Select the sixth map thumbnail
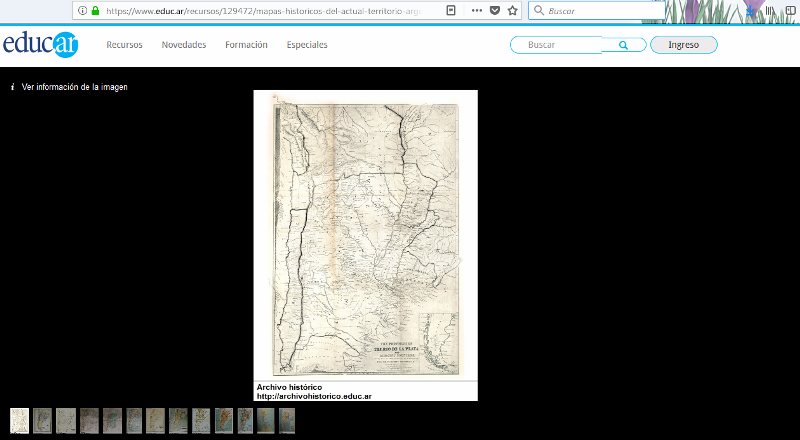Screen dimensions: 800x440 (x=134, y=421)
